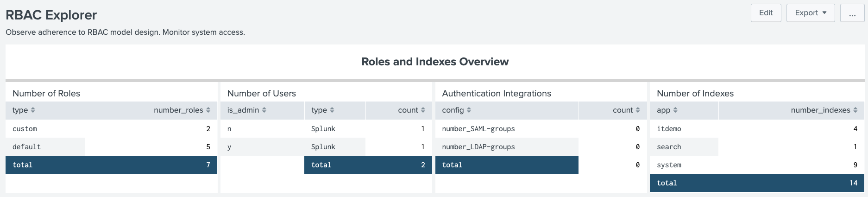The height and width of the screenshot is (197, 868).
Task: Sort authentication table by config column
Action: 507,110
